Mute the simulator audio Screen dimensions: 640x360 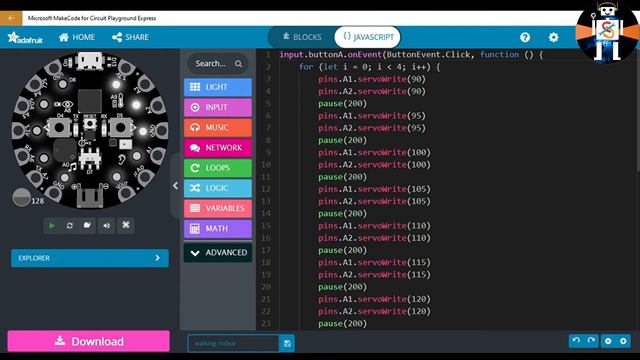click(x=107, y=225)
